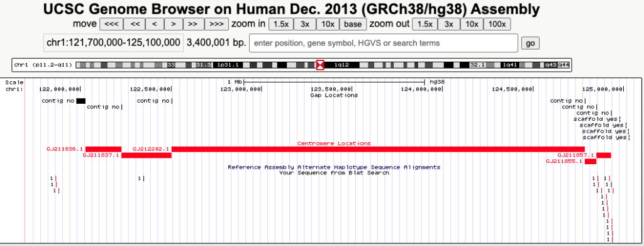Screen dimensions: 644x246
Task: Zoom in 10x
Action: pos(327,25)
